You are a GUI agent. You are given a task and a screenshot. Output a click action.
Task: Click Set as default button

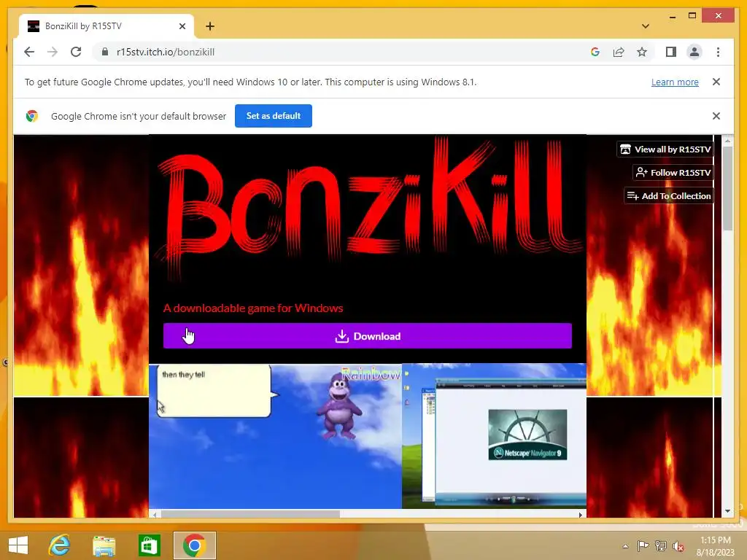274,116
